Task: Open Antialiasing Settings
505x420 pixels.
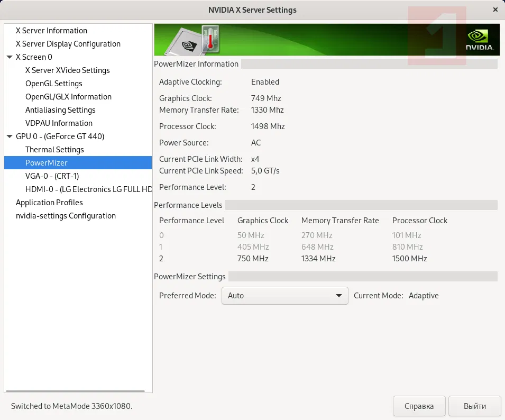Action: [60, 110]
